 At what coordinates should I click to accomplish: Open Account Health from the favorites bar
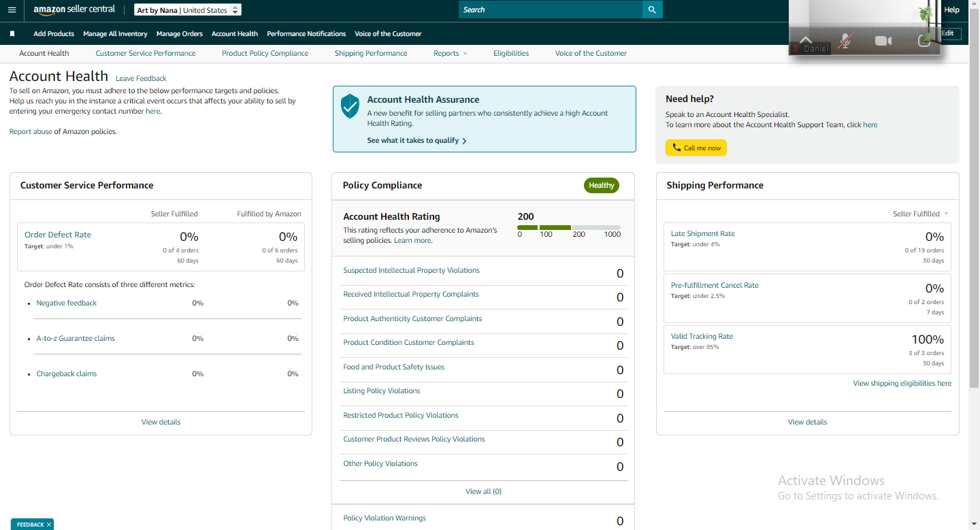tap(235, 33)
